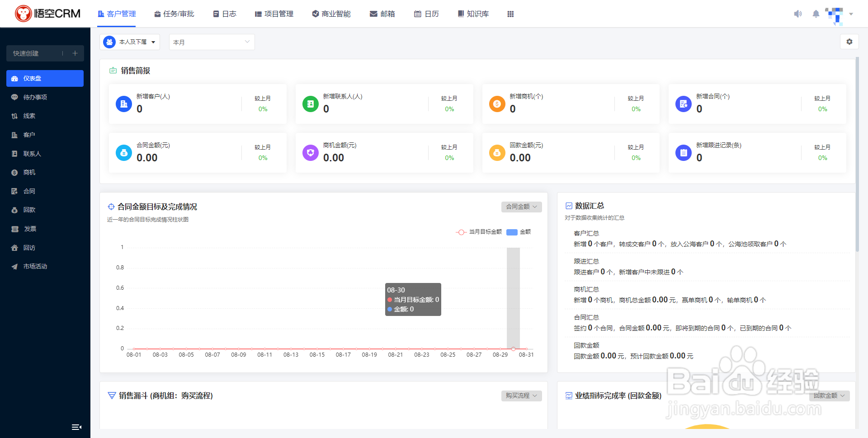
Task: Click the 08-30 data point on chart
Action: click(x=513, y=349)
